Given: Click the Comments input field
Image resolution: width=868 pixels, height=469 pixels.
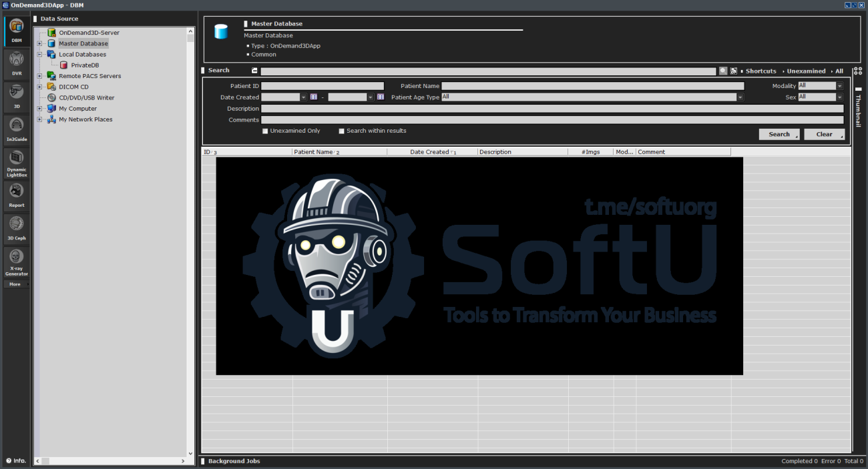Looking at the screenshot, I should tap(552, 120).
